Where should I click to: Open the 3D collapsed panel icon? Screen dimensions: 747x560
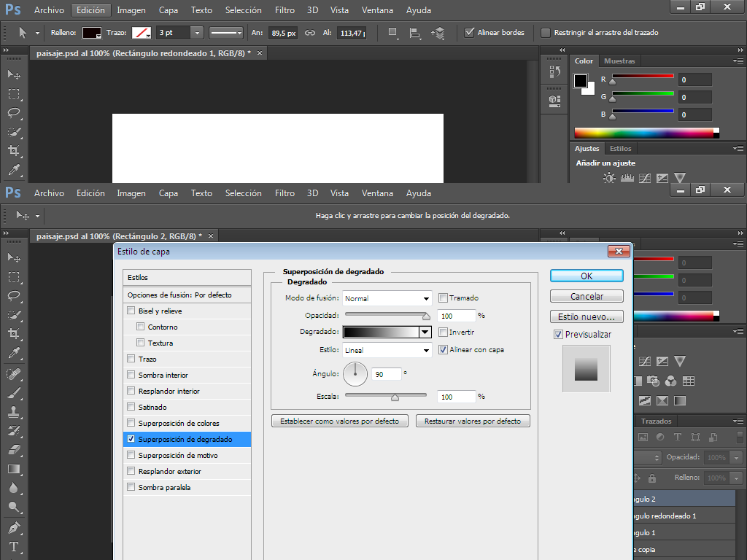click(x=554, y=100)
